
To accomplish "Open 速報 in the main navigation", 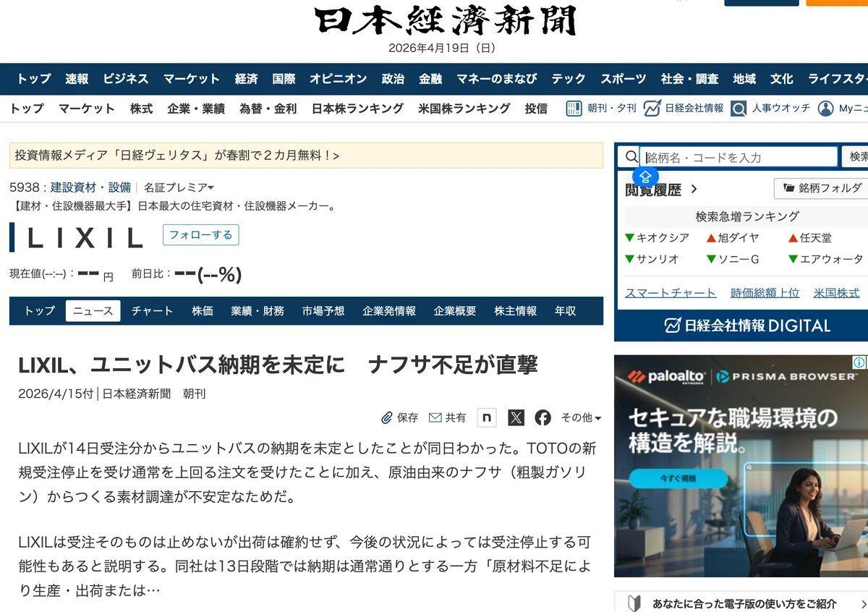I will pos(77,79).
